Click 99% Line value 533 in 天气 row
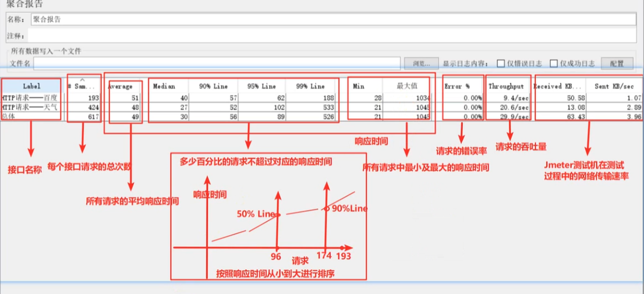 [x=327, y=108]
